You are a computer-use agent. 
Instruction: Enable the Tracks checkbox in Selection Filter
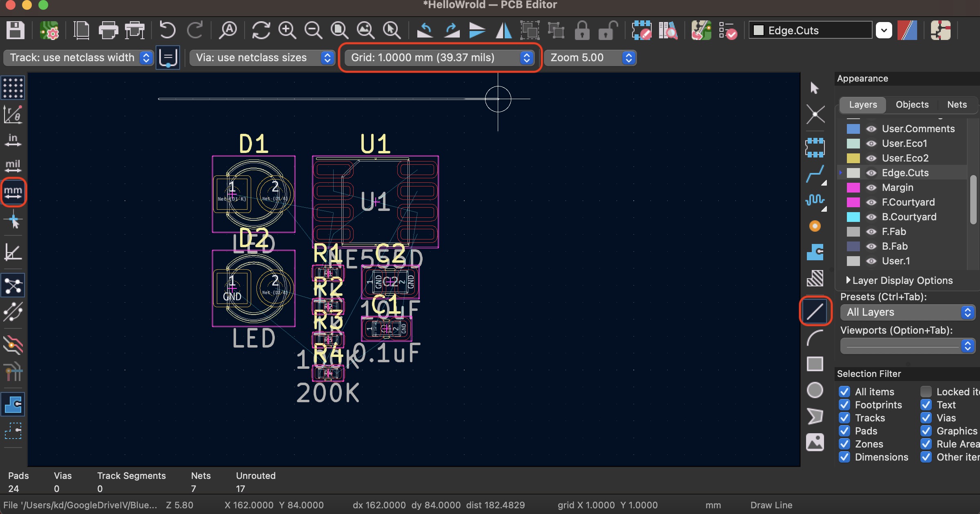844,418
